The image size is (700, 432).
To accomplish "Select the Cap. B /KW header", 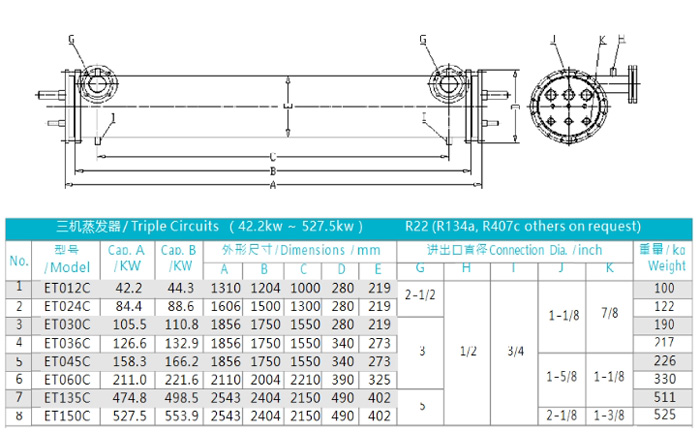I will tap(179, 258).
